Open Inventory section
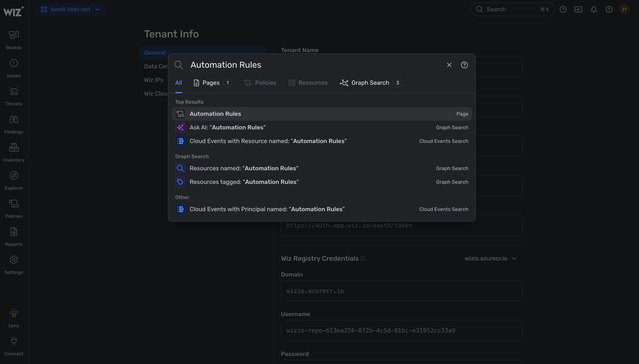This screenshot has width=639, height=364. [x=14, y=153]
